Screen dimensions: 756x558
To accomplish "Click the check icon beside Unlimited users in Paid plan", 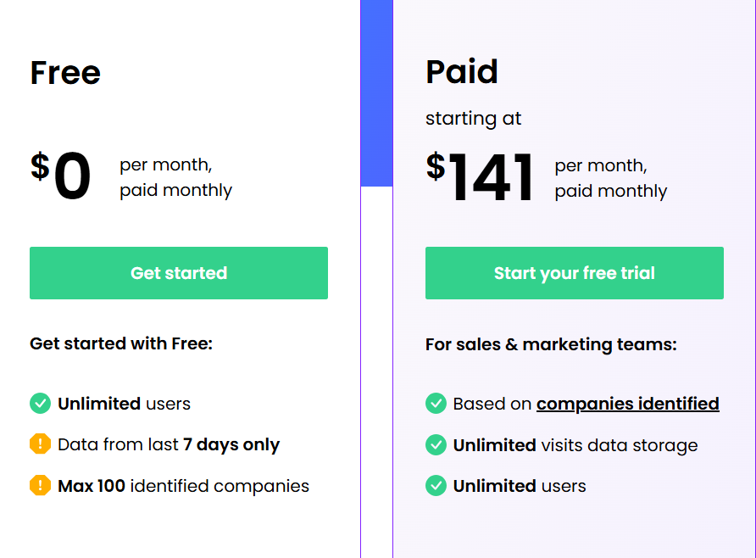I will tap(436, 485).
